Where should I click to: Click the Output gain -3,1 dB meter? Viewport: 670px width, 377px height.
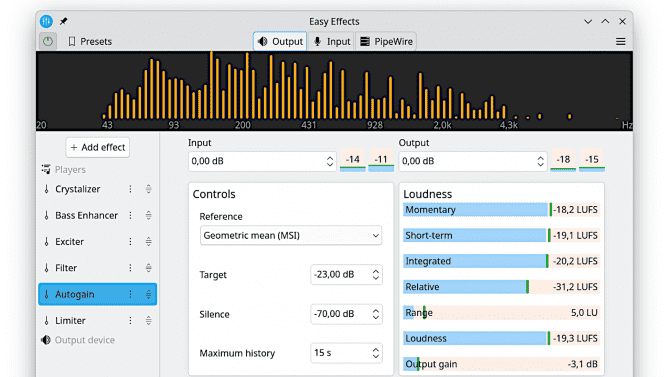pyautogui.click(x=502, y=364)
